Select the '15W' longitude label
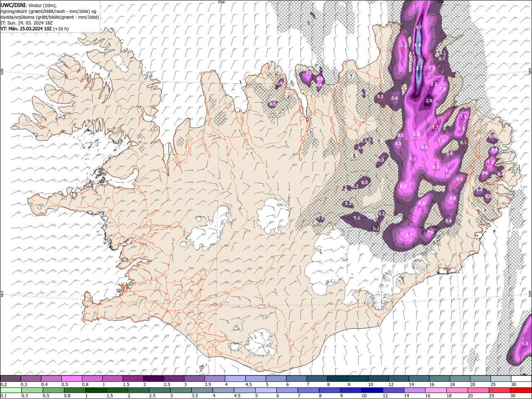This screenshot has width=532, height=399. click(440, 2)
